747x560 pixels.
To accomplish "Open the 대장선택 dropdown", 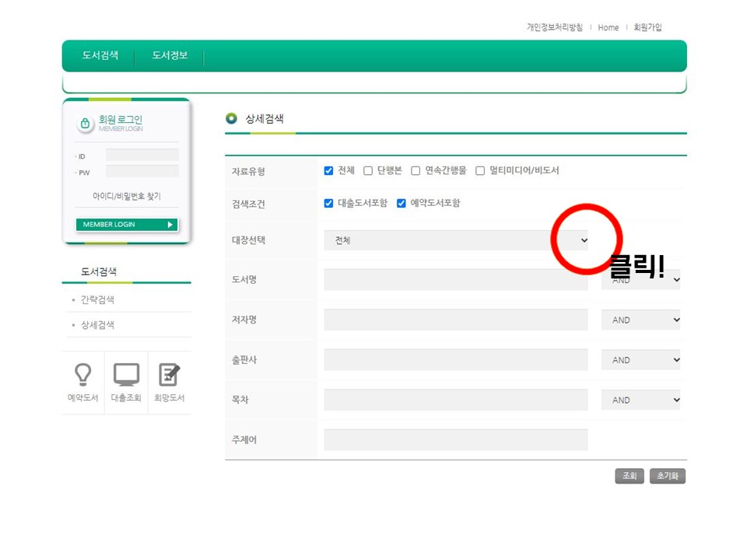I will [x=457, y=240].
